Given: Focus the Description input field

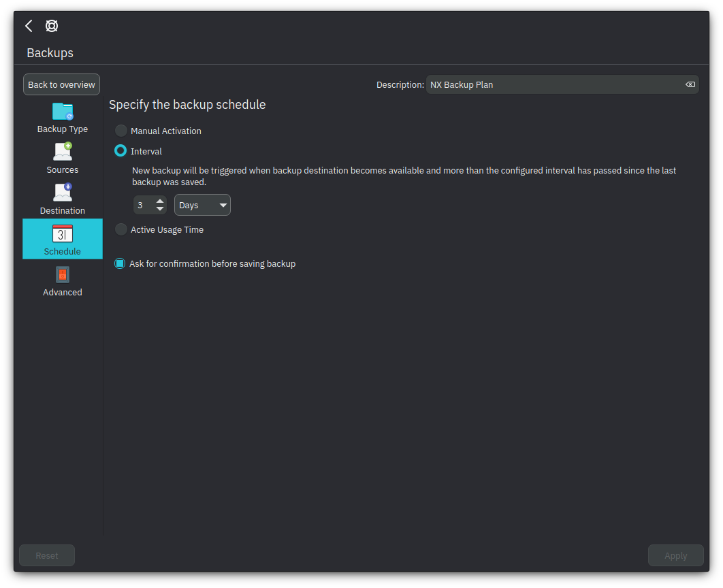Looking at the screenshot, I should click(x=562, y=84).
